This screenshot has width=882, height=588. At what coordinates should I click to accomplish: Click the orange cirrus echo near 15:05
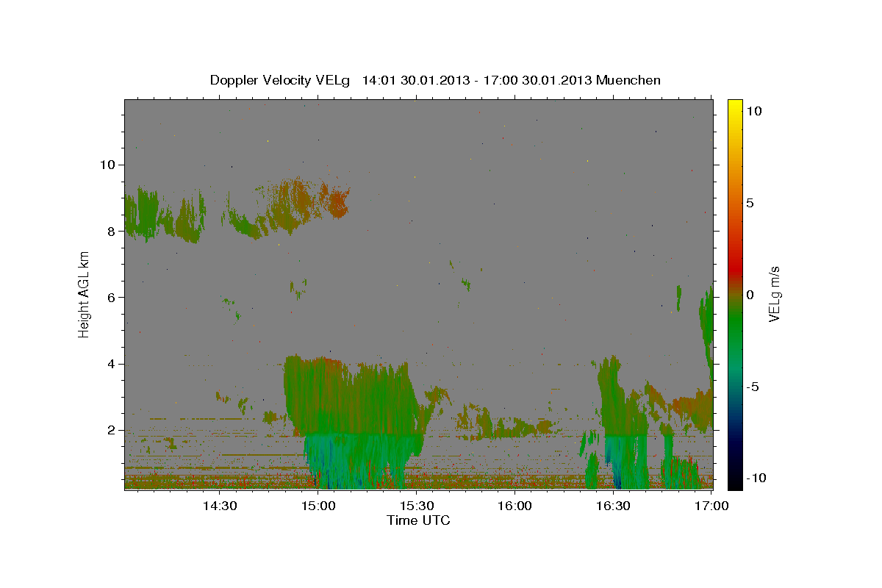click(x=337, y=202)
